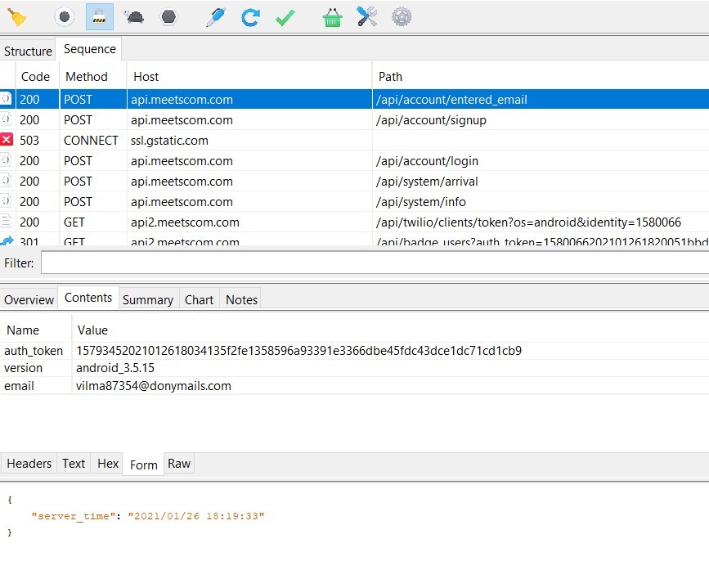Switch to the Structure tab
The width and height of the screenshot is (709, 588).
pyautogui.click(x=28, y=51)
